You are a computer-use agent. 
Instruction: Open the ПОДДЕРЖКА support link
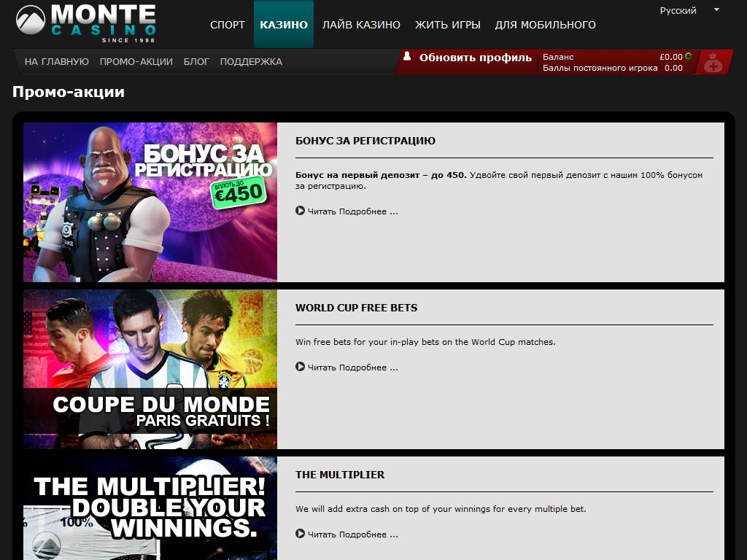click(251, 62)
